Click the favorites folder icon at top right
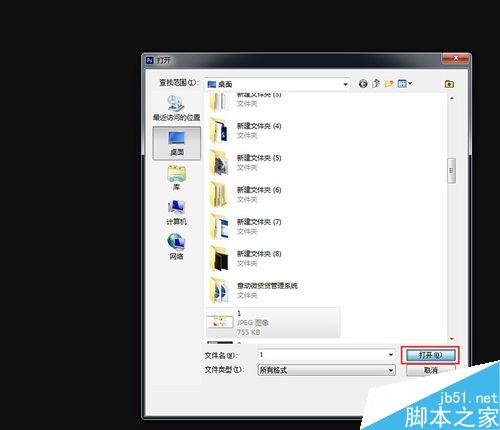Screen dimensions: 500x430 [x=449, y=84]
